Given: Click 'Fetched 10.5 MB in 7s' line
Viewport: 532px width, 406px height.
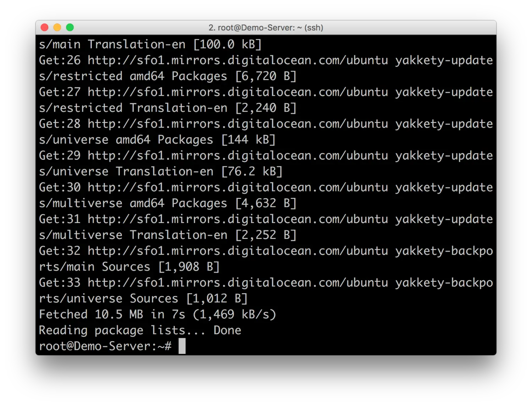Looking at the screenshot, I should [157, 315].
